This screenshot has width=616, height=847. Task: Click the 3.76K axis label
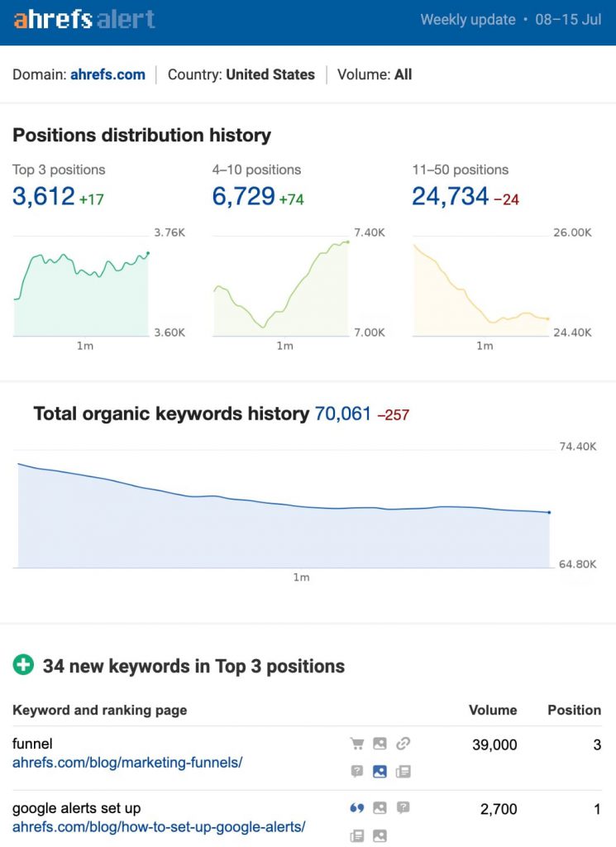point(170,232)
